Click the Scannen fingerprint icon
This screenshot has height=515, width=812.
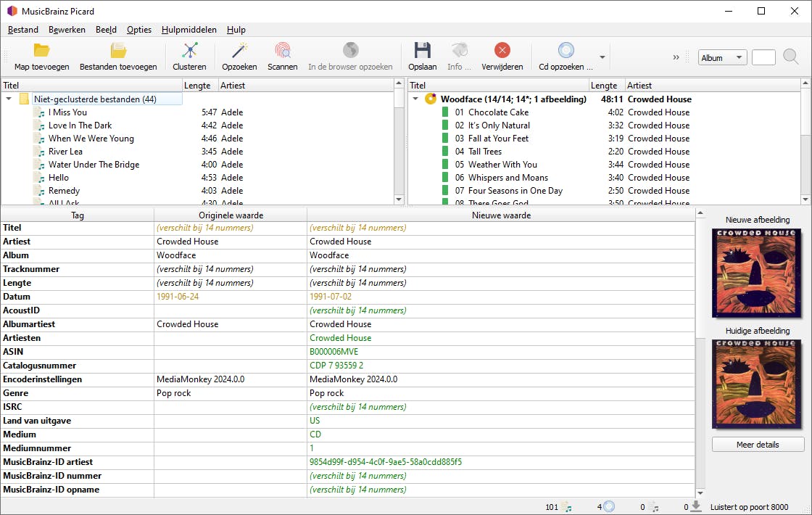coord(282,51)
